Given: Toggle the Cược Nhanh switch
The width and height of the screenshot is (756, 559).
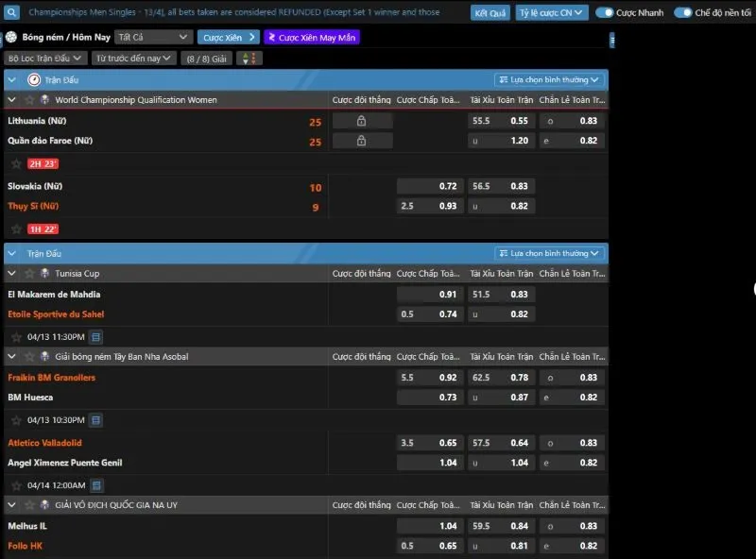Looking at the screenshot, I should [x=605, y=13].
